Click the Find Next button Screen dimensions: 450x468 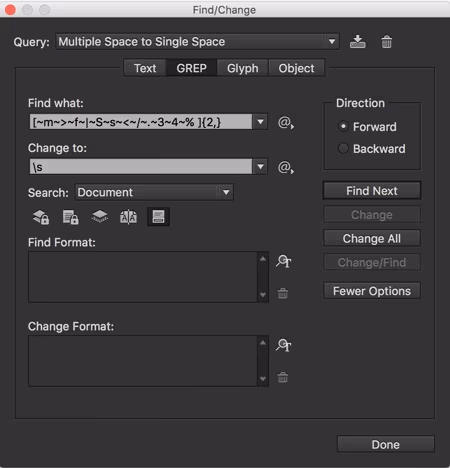[372, 191]
